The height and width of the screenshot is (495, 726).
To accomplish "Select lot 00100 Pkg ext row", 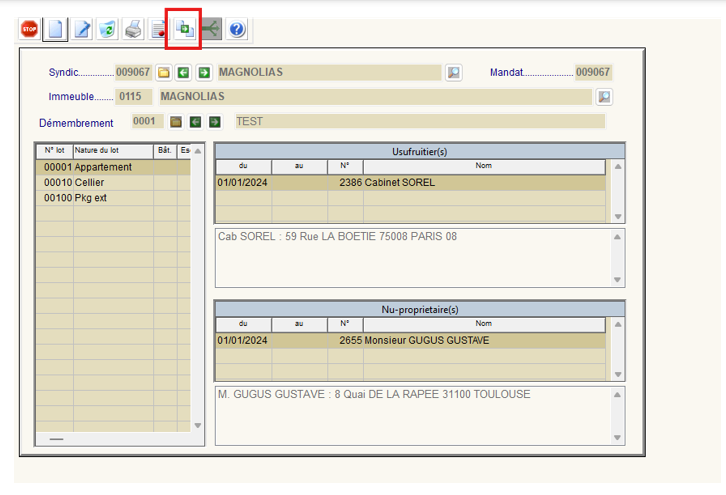I will tap(112, 198).
